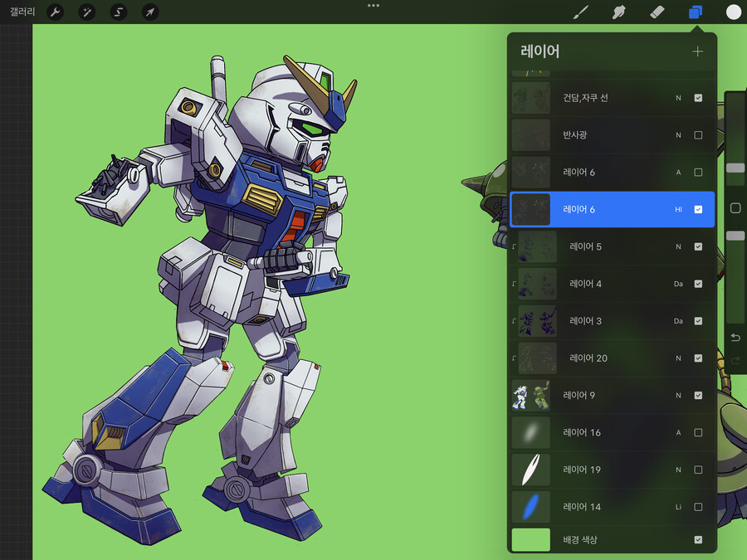Open blend mode Da of 레이어 3
The image size is (747, 560).
click(678, 320)
